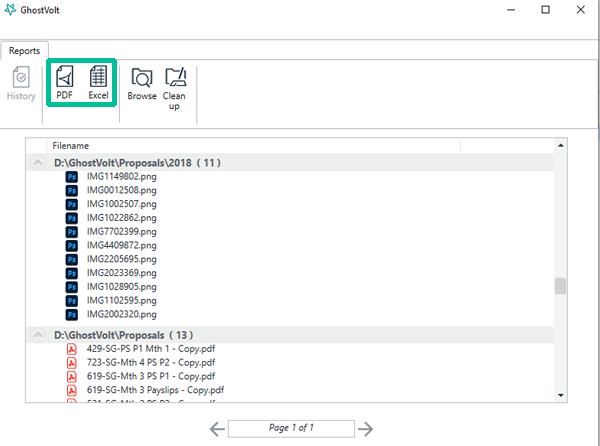Select file IMG2205695.png
The width and height of the screenshot is (600, 446).
click(x=122, y=259)
